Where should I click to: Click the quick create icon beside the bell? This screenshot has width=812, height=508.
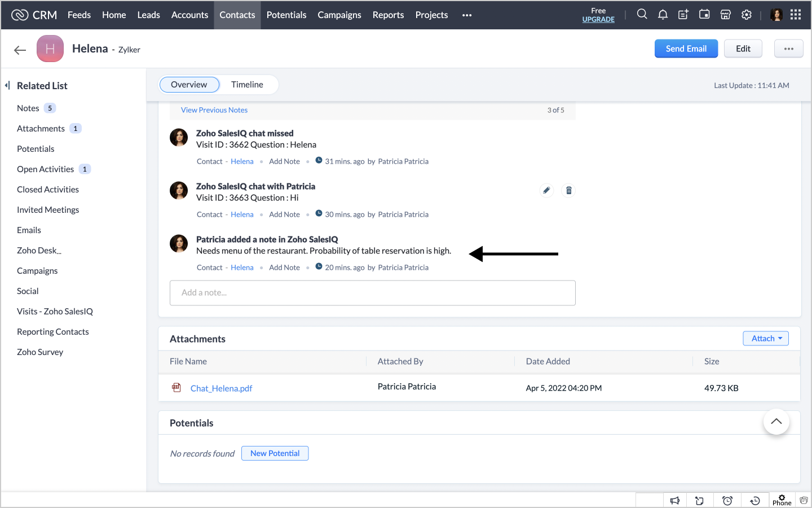pyautogui.click(x=683, y=15)
